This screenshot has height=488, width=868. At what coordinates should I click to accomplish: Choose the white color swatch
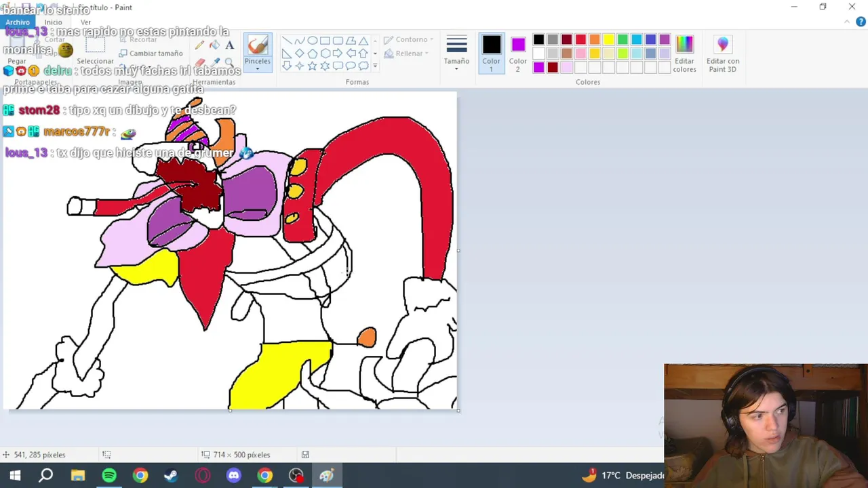[538, 54]
